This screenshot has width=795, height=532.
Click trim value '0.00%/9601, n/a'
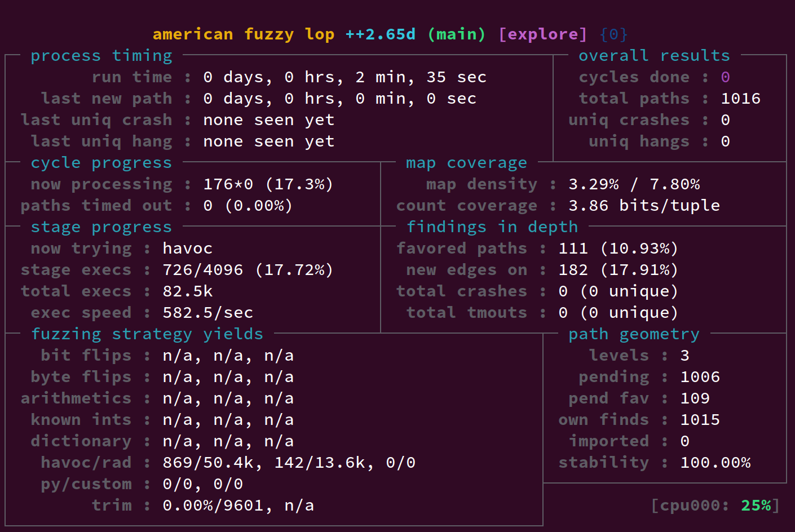pyautogui.click(x=238, y=506)
